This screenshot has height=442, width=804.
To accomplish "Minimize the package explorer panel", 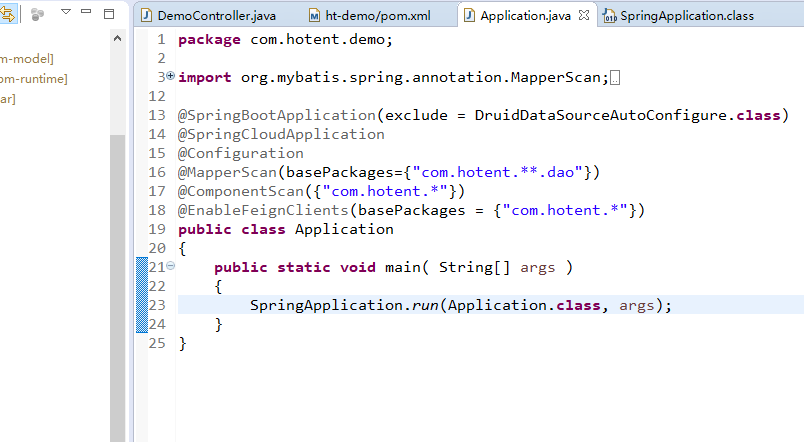I will (x=86, y=11).
